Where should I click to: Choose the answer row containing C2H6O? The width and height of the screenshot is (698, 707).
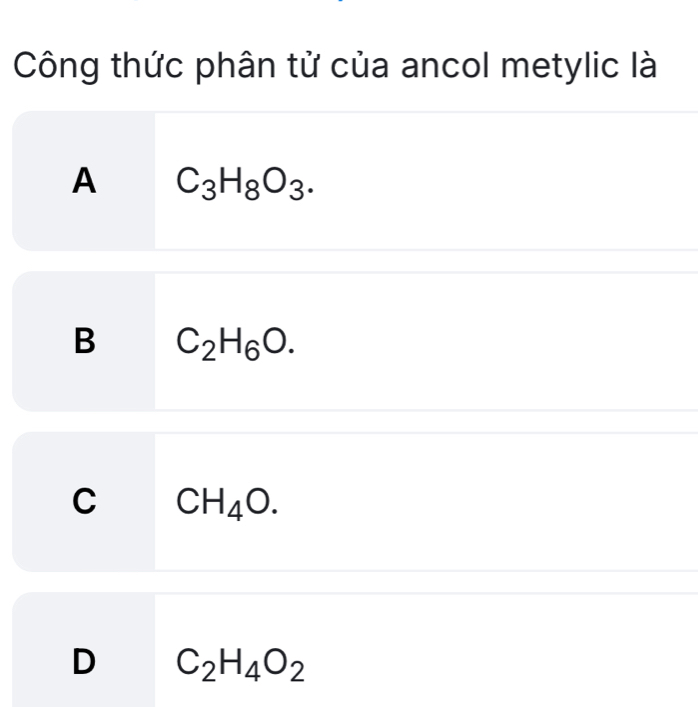pos(420,341)
